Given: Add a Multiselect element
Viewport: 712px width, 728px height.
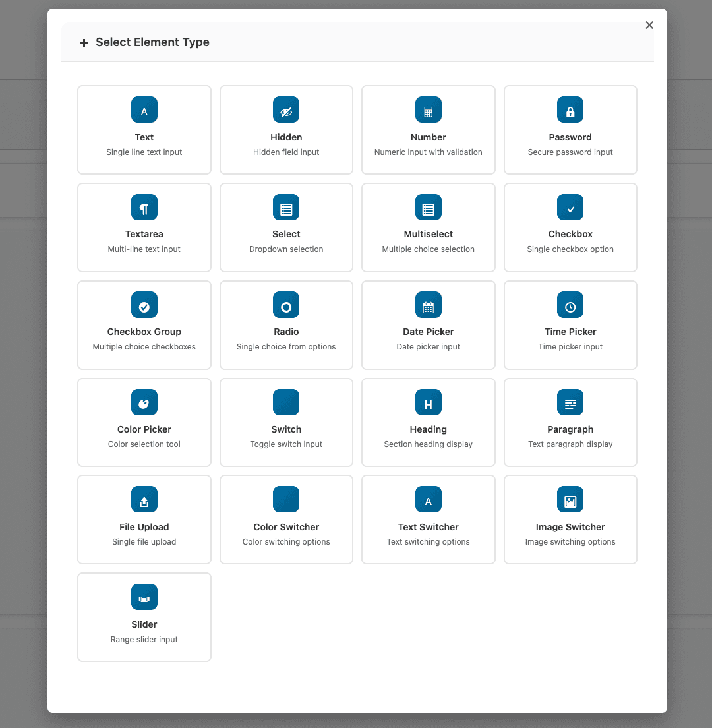Looking at the screenshot, I should (x=429, y=228).
